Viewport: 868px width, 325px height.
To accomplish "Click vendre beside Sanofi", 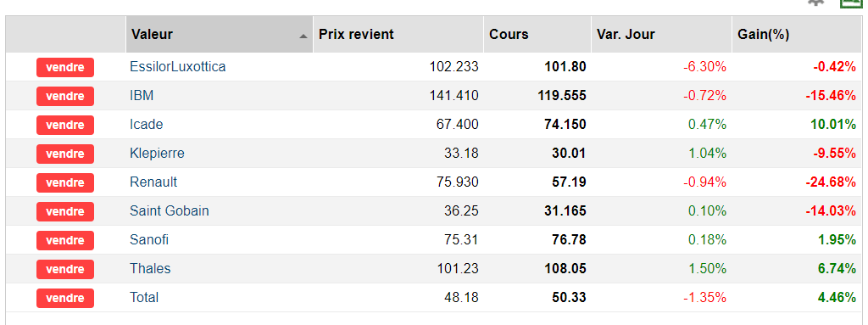I will click(x=65, y=240).
